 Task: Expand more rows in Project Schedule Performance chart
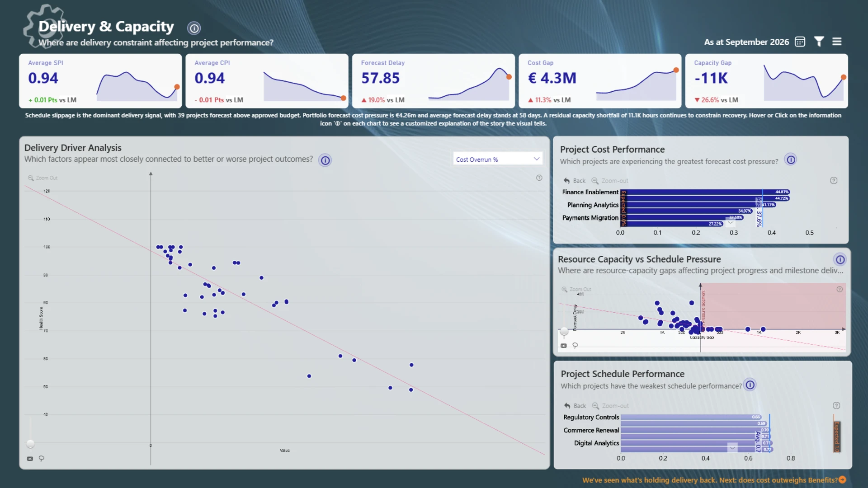pos(732,448)
